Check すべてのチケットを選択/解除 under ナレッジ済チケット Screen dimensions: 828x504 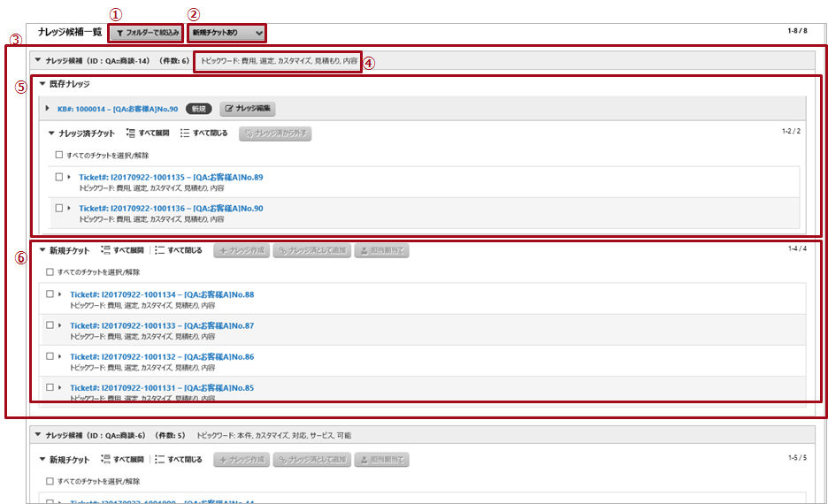(59, 155)
